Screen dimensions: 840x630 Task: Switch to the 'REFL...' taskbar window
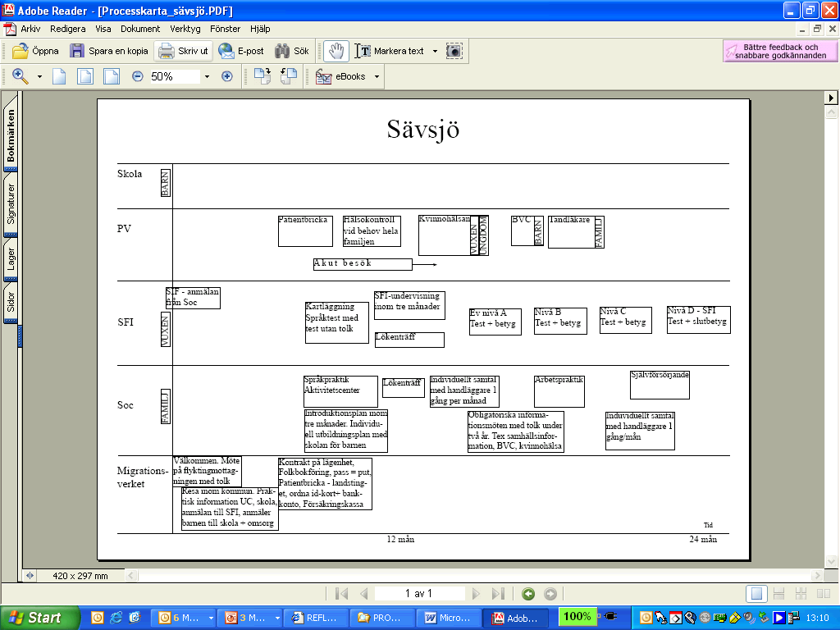click(315, 618)
